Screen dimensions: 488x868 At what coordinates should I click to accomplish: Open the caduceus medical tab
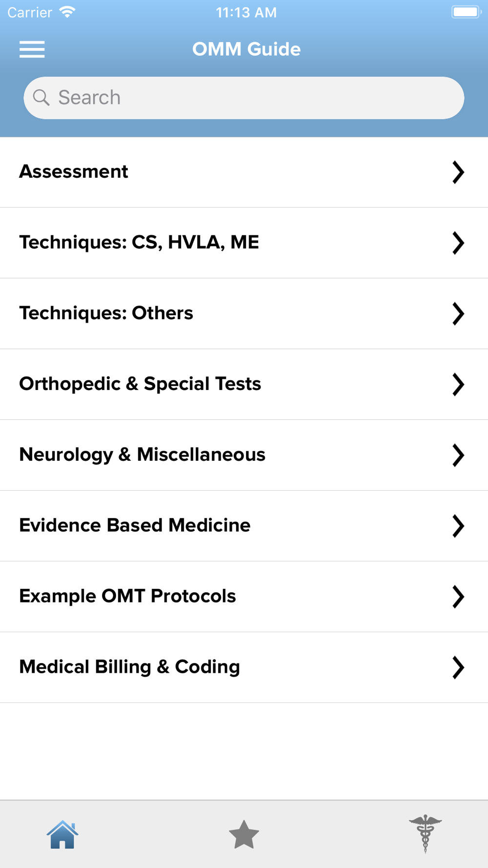(x=425, y=833)
